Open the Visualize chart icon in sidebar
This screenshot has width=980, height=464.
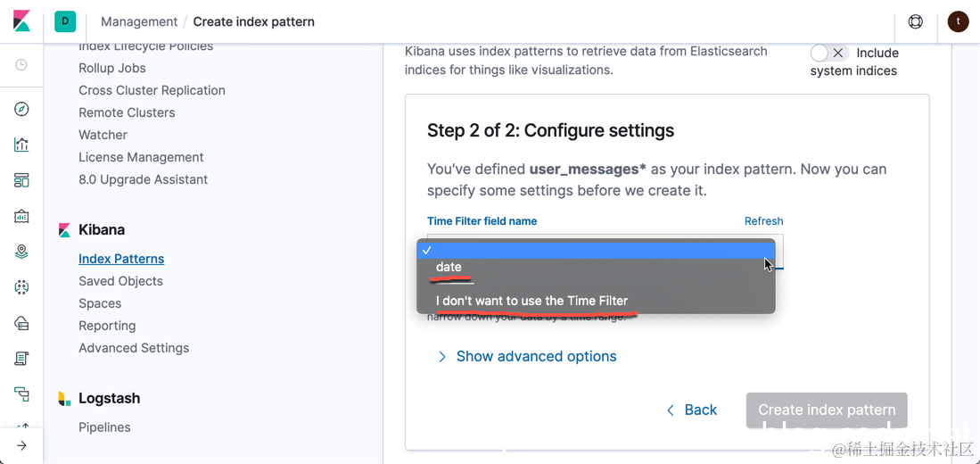tap(21, 145)
